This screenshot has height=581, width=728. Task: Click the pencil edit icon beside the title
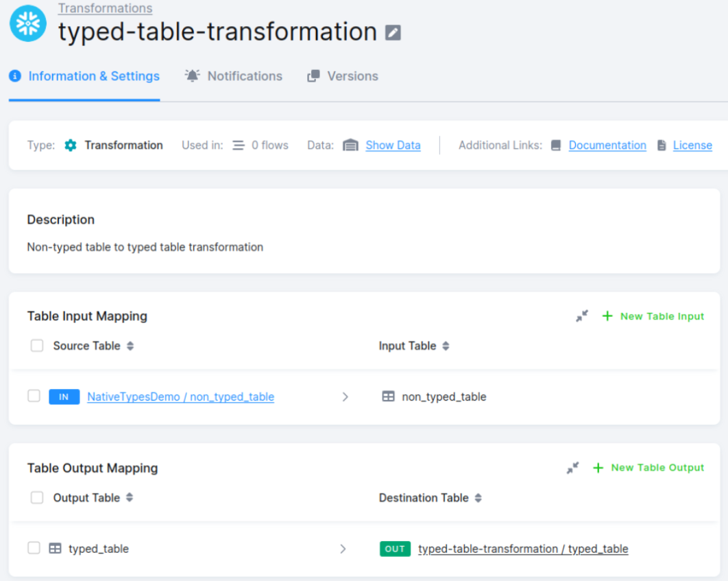393,32
